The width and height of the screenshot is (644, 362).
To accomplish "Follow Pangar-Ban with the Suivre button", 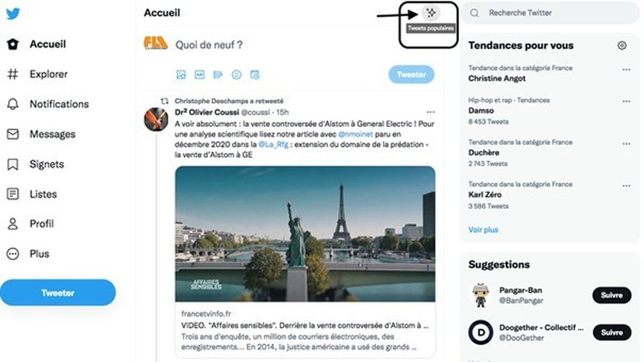I will point(612,295).
